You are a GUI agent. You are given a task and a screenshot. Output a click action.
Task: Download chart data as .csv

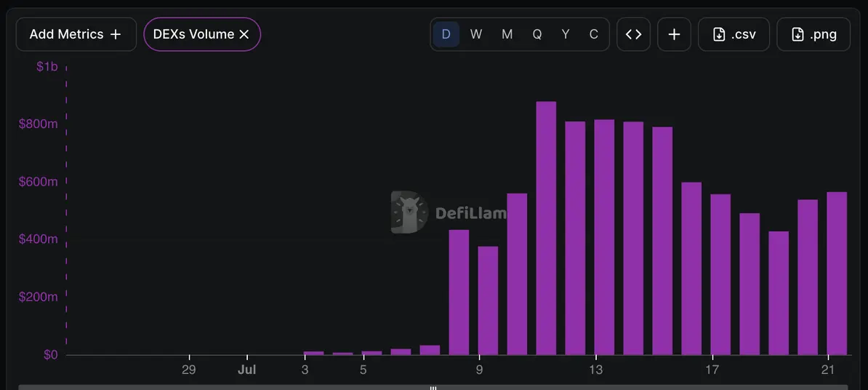734,34
